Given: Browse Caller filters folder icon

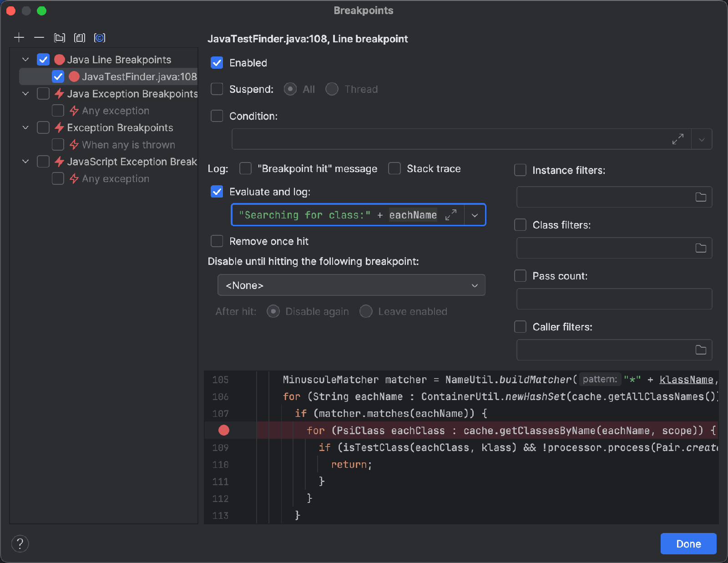Looking at the screenshot, I should 701,350.
